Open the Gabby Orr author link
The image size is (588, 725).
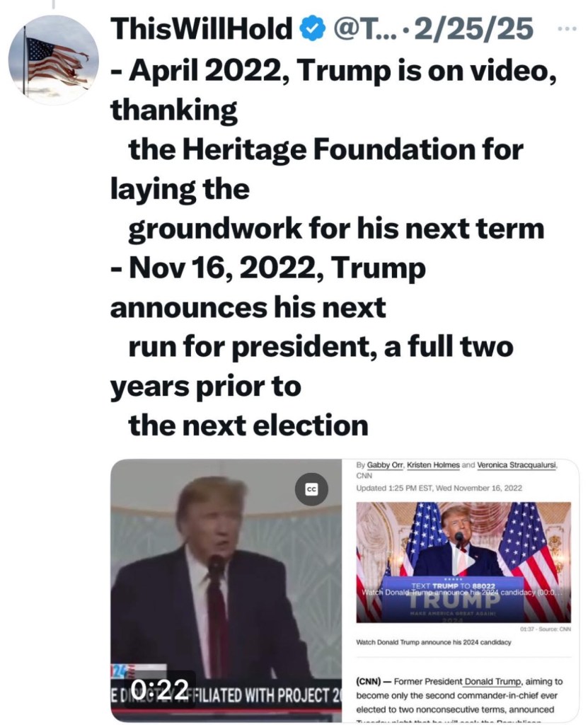(x=385, y=465)
